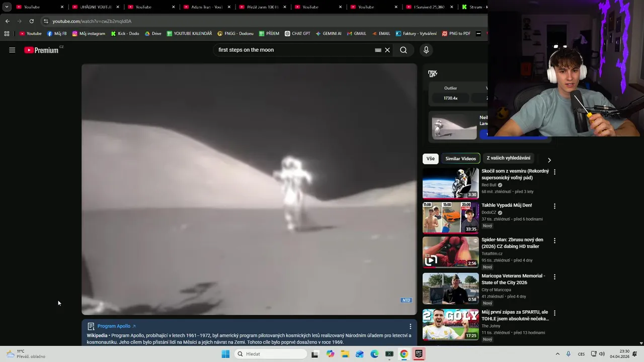Open the on-screen keyboard icon in search box
Image resolution: width=644 pixels, height=362 pixels.
pyautogui.click(x=378, y=50)
